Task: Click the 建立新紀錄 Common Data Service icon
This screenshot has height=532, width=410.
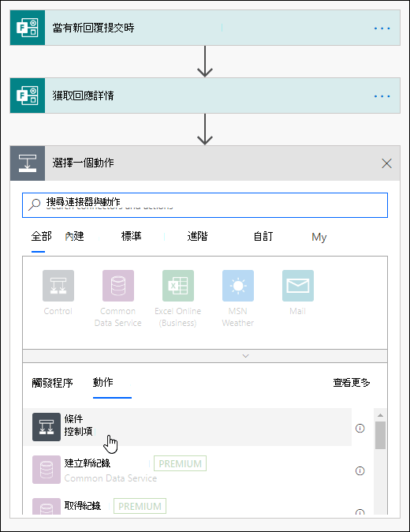Action: click(47, 470)
